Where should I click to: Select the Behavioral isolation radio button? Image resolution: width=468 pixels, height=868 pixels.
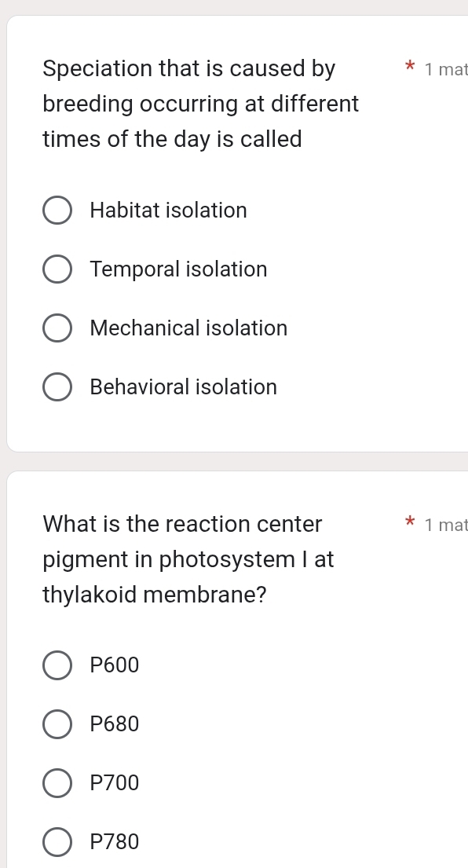point(57,386)
